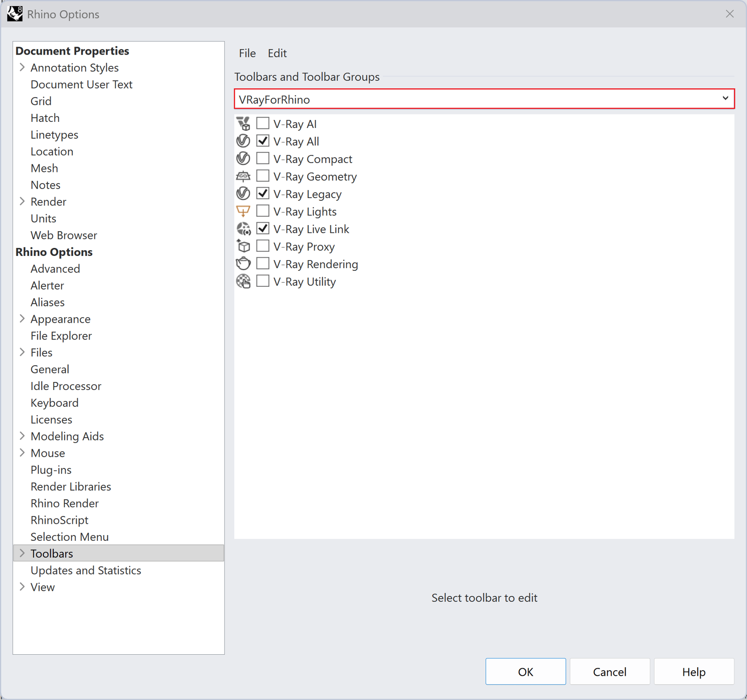This screenshot has height=700, width=747.
Task: Enable the V-Ray Lights checkbox
Action: coord(263,211)
